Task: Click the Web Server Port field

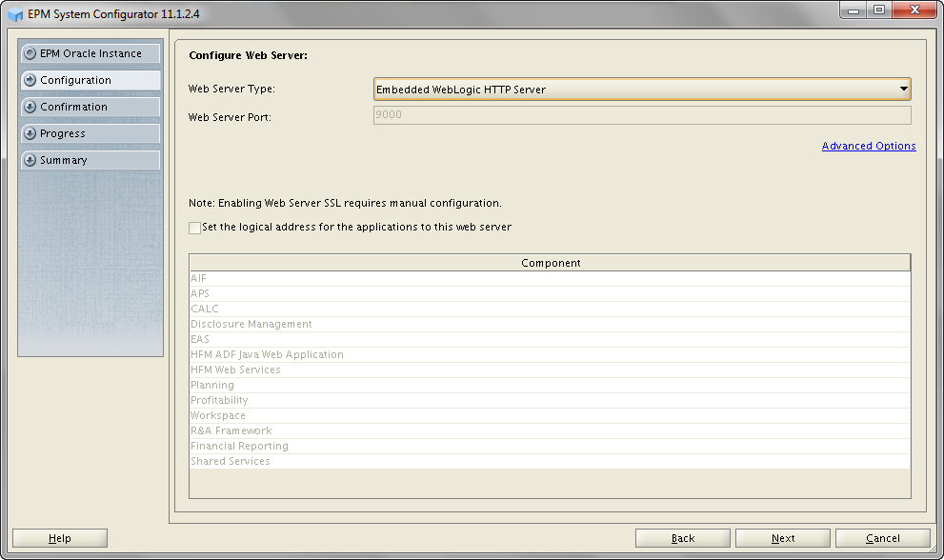Action: pos(642,115)
